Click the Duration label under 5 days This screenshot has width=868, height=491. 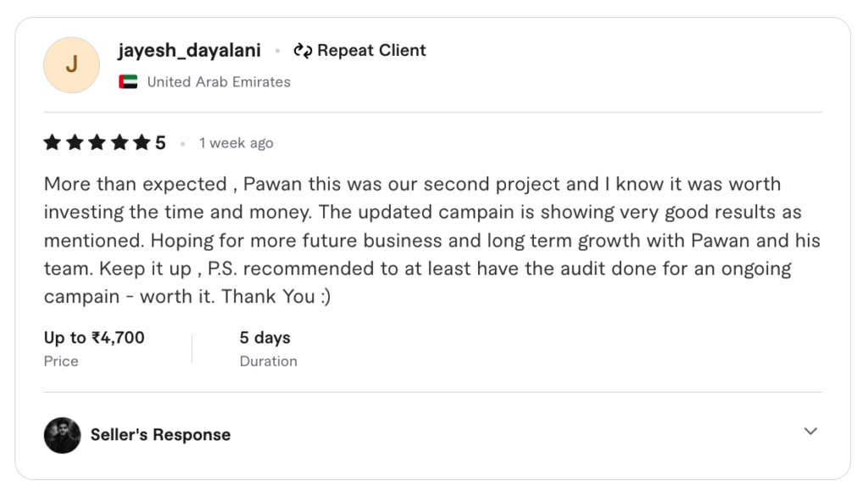click(x=268, y=361)
